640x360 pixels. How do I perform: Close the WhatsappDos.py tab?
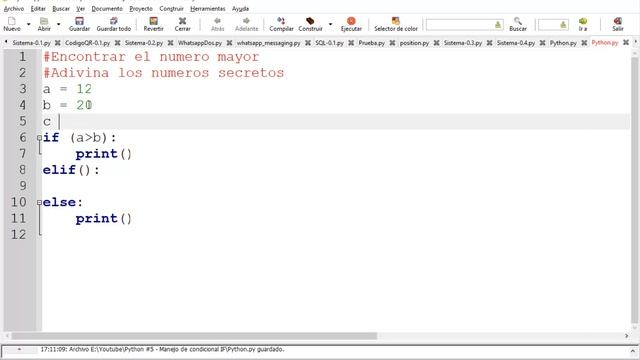point(229,43)
